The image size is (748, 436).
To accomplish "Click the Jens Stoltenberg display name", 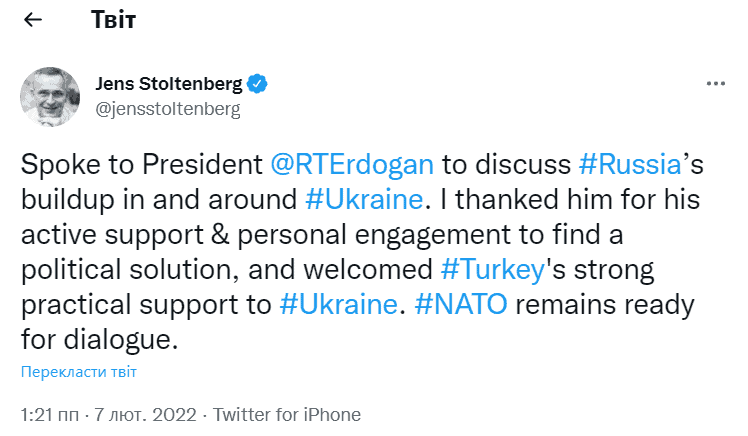I will click(x=168, y=84).
